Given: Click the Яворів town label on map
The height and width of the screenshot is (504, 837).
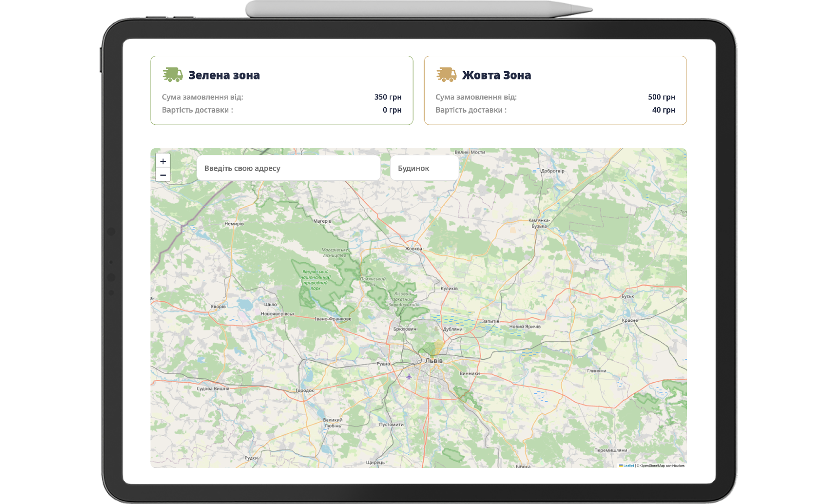Looking at the screenshot, I should pyautogui.click(x=218, y=306).
